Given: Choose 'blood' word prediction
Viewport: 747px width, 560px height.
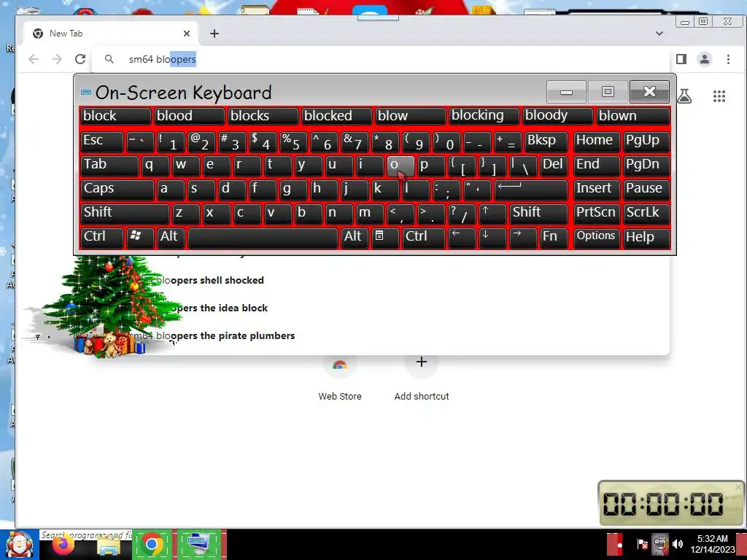Looking at the screenshot, I should coord(189,116).
